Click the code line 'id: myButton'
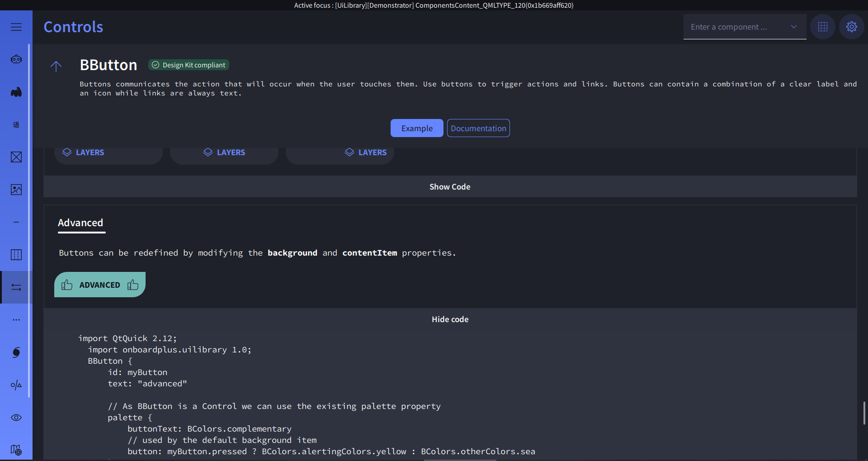 [137, 372]
